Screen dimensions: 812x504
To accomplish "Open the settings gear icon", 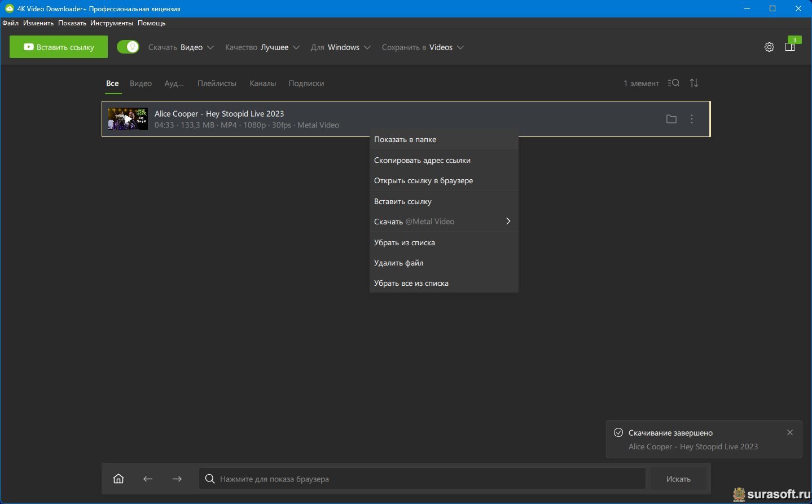I will point(769,47).
